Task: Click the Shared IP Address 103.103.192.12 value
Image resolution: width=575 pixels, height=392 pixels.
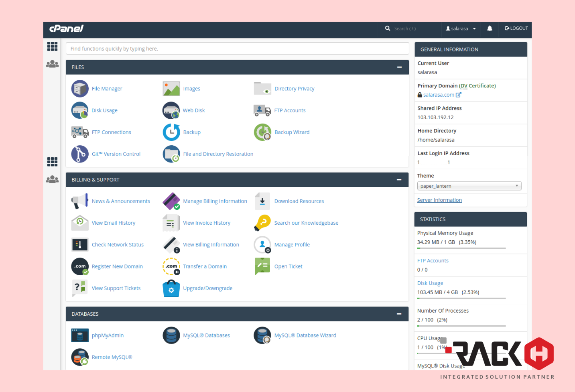Action: coord(435,117)
